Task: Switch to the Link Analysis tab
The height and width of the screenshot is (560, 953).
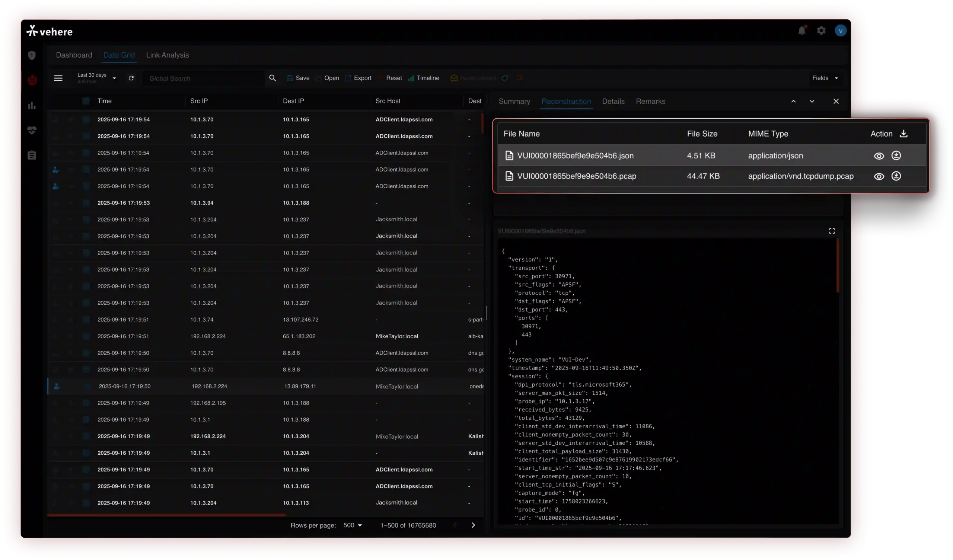Action: point(167,55)
